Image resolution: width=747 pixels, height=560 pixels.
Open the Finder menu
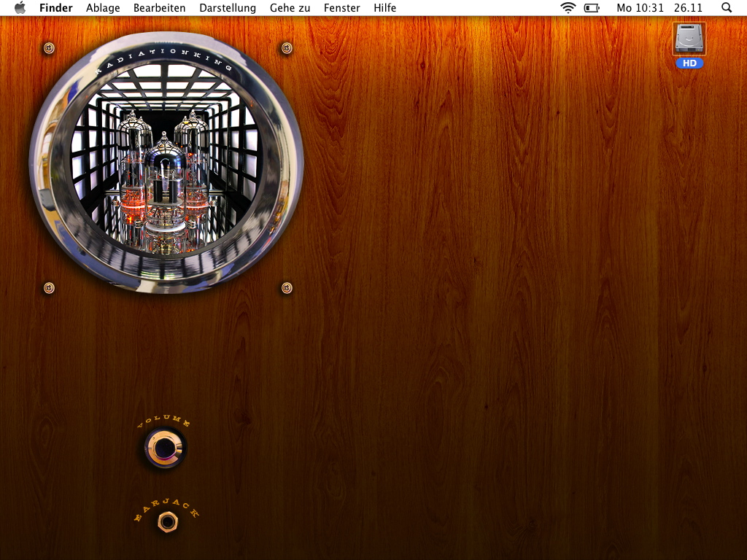tap(55, 7)
